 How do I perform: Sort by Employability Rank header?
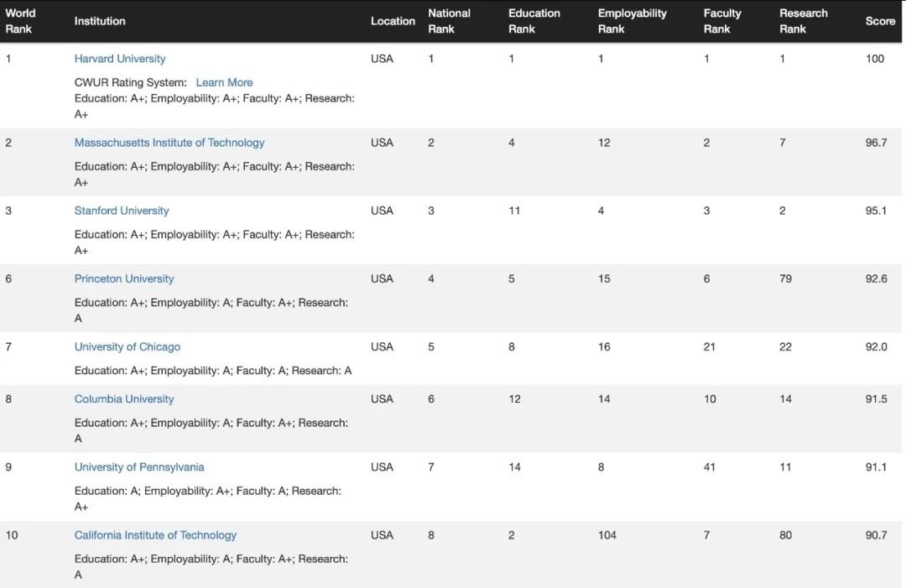point(633,21)
